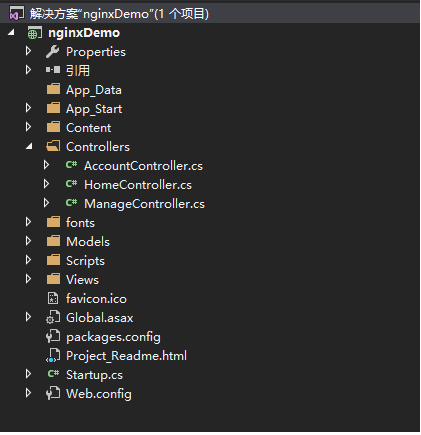Select the nginxDemo project name
This screenshot has width=421, height=435.
point(84,33)
